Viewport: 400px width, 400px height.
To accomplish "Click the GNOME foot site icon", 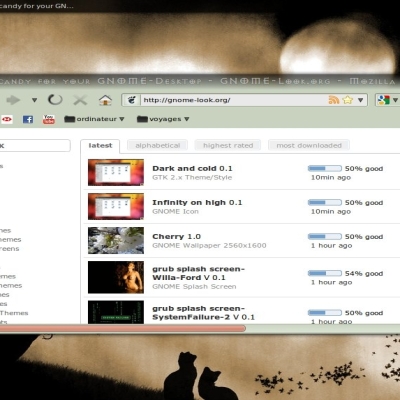I will point(132,100).
